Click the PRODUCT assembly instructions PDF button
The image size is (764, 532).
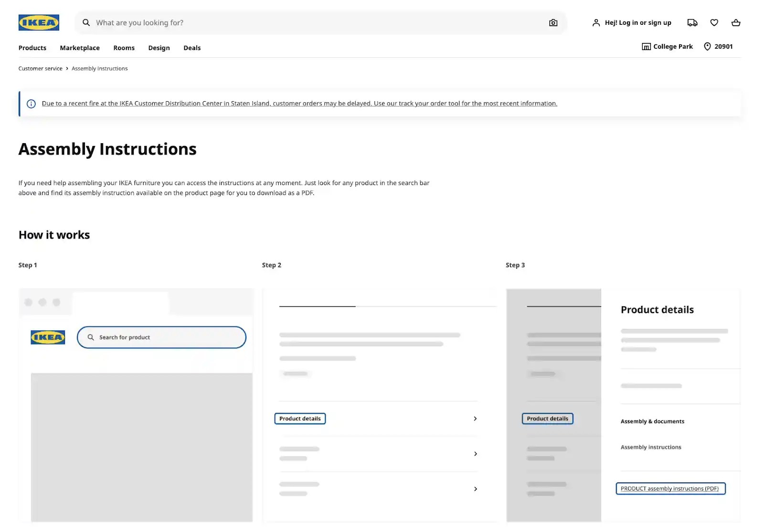670,488
